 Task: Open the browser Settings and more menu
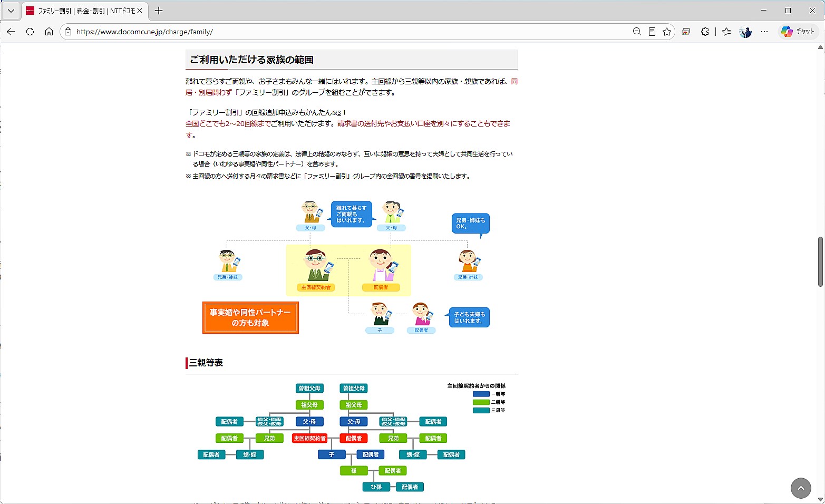[764, 32]
